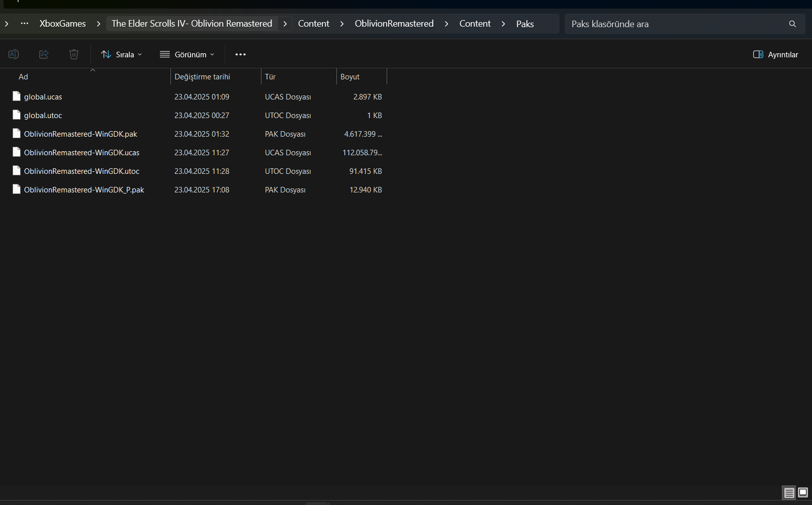Click the date 23.04.2025 11:28

[202, 171]
